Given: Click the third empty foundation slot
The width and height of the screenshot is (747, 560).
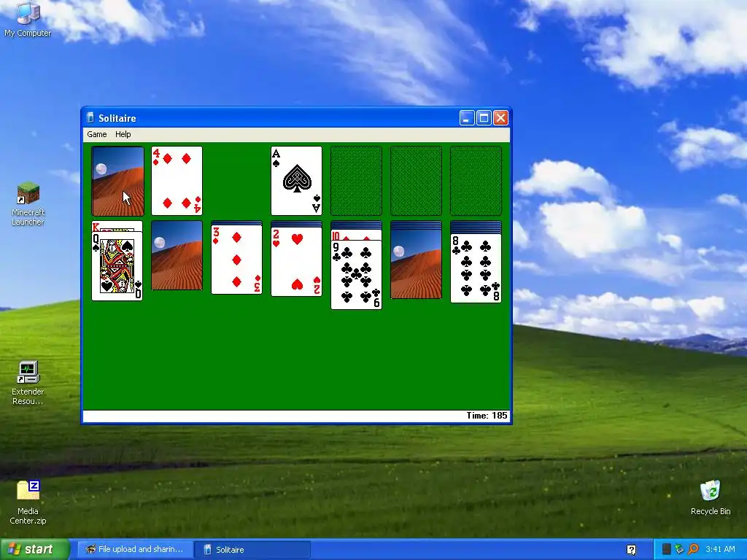Looking at the screenshot, I should click(x=416, y=181).
